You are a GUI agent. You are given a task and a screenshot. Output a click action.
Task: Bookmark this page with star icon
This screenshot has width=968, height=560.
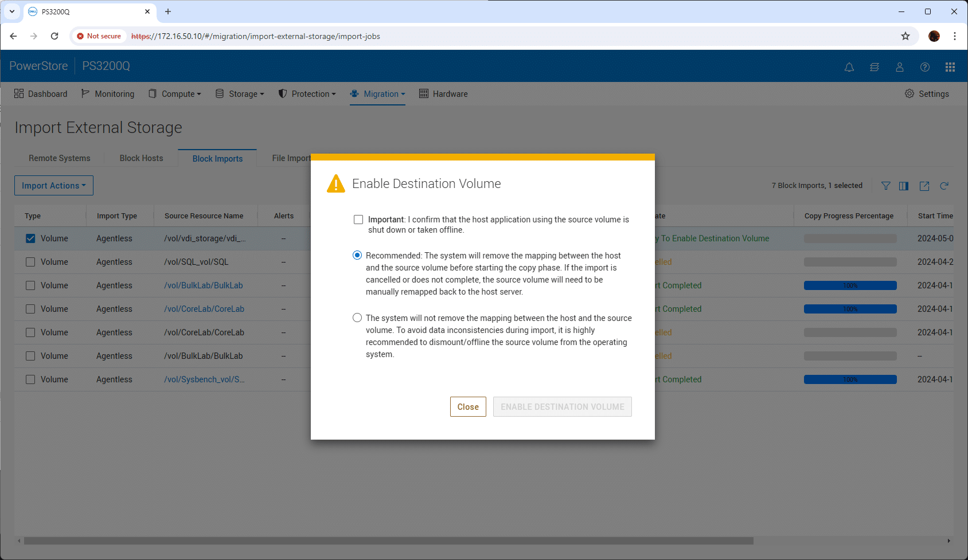pos(905,36)
